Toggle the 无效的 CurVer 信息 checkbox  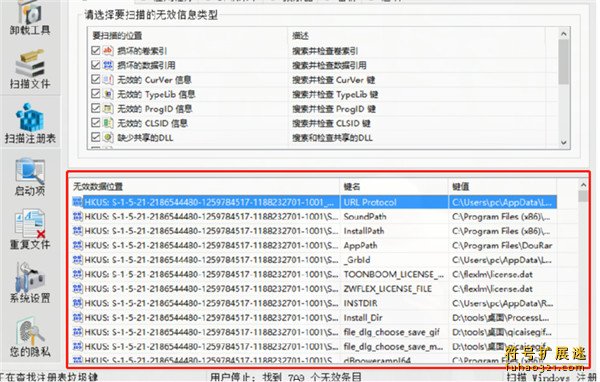[x=96, y=79]
